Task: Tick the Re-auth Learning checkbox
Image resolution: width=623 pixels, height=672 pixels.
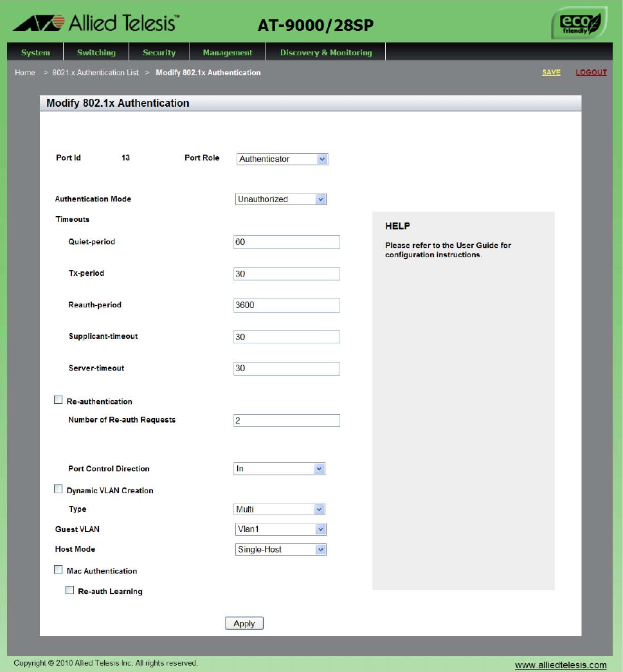Action: 70,590
